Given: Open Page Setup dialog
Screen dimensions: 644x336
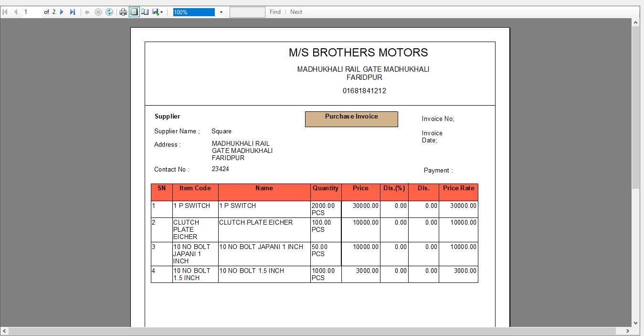Looking at the screenshot, I should coord(145,12).
